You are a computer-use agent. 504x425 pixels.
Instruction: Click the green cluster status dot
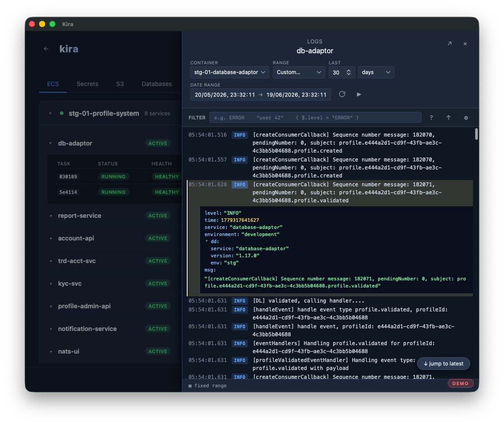tap(61, 113)
